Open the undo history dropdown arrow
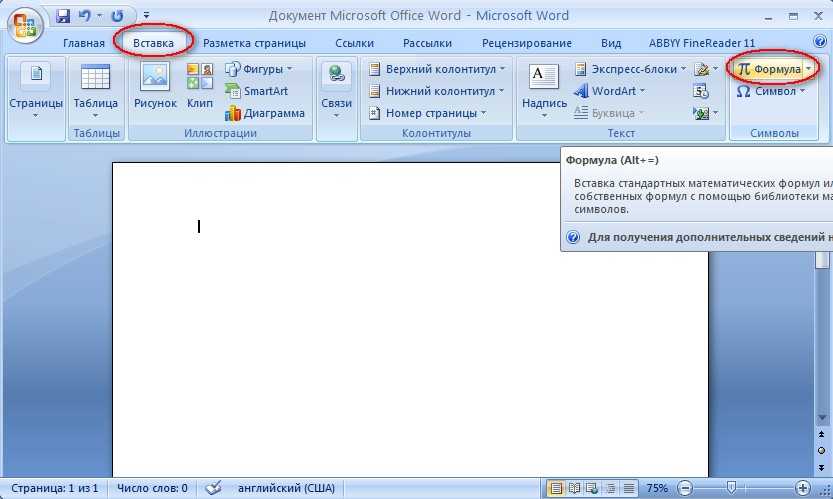The height and width of the screenshot is (499, 833). pyautogui.click(x=99, y=16)
